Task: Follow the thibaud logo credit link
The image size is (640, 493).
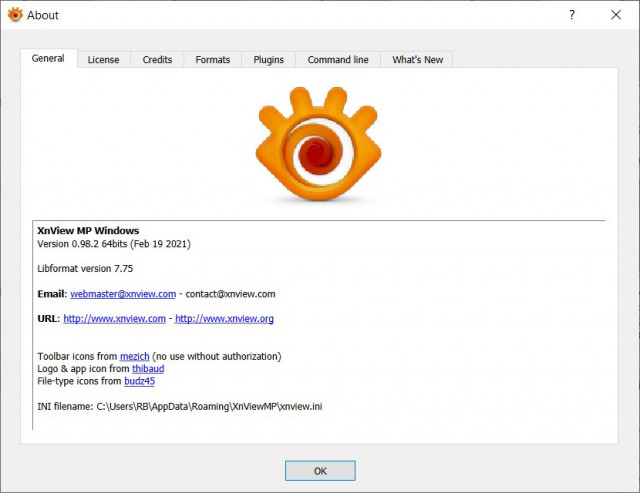Action: pos(148,369)
